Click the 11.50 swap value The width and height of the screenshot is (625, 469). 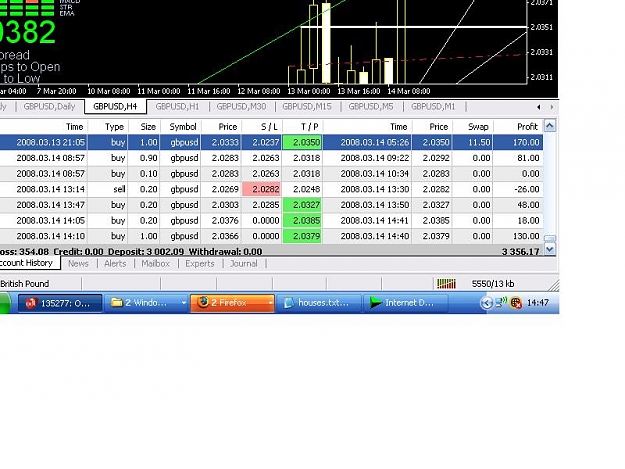481,142
